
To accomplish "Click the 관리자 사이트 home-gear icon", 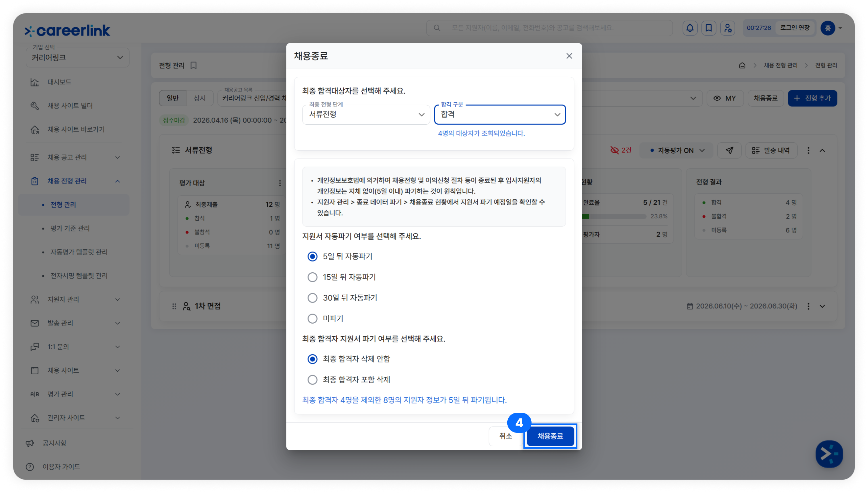I will (35, 418).
